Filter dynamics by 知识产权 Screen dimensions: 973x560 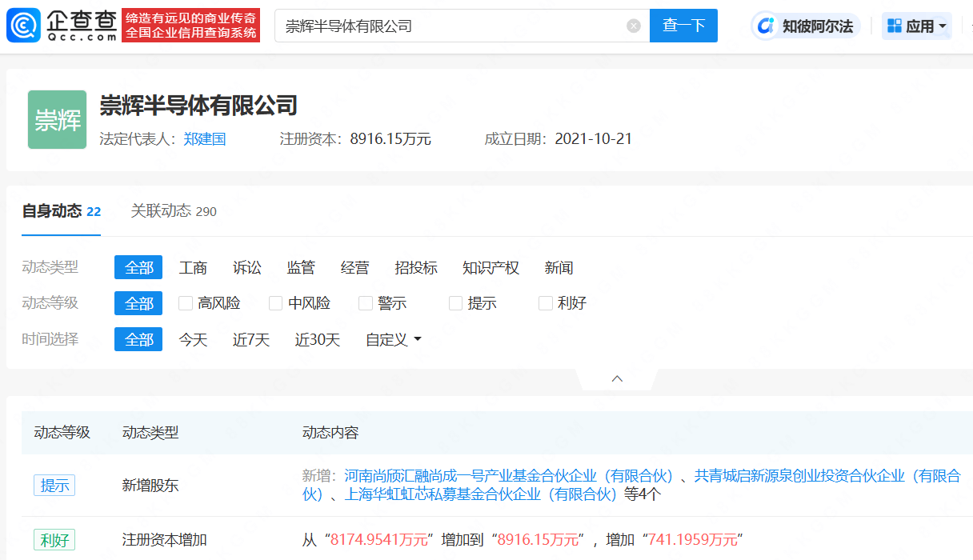[x=491, y=268]
